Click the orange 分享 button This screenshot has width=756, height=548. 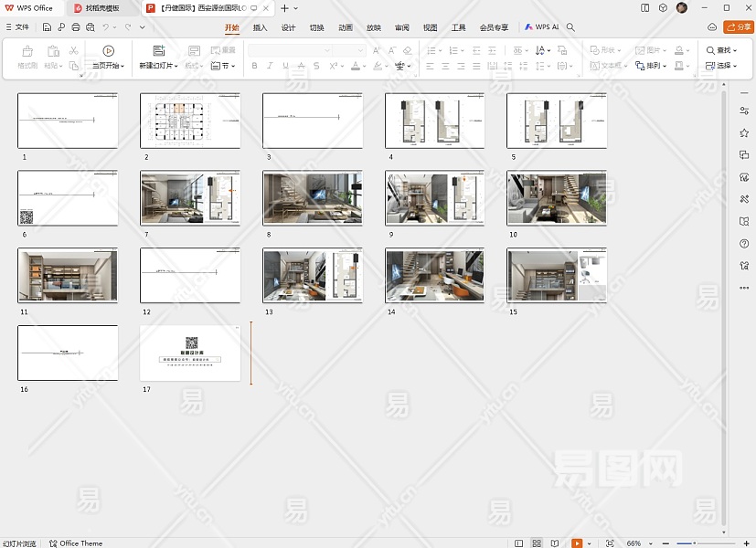(739, 27)
